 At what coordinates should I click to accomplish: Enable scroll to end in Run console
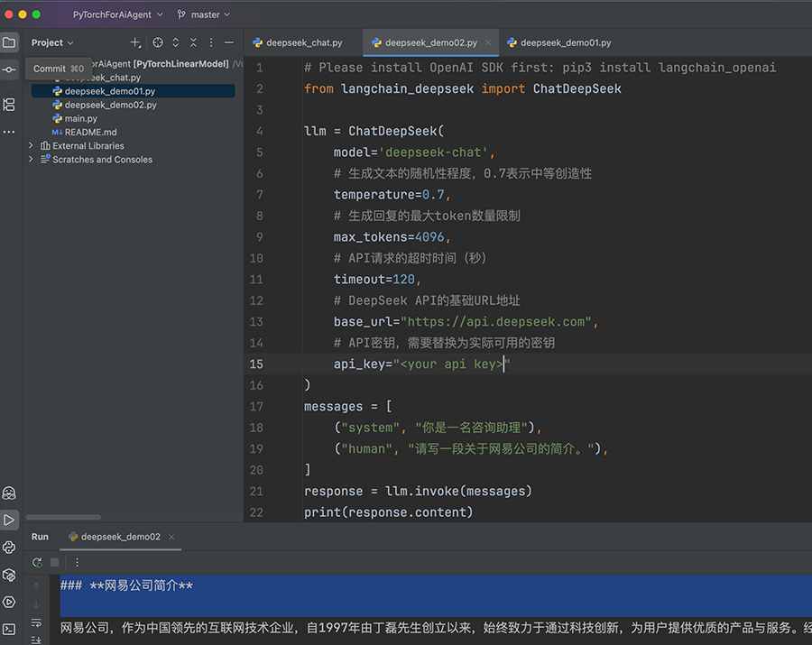(36, 639)
